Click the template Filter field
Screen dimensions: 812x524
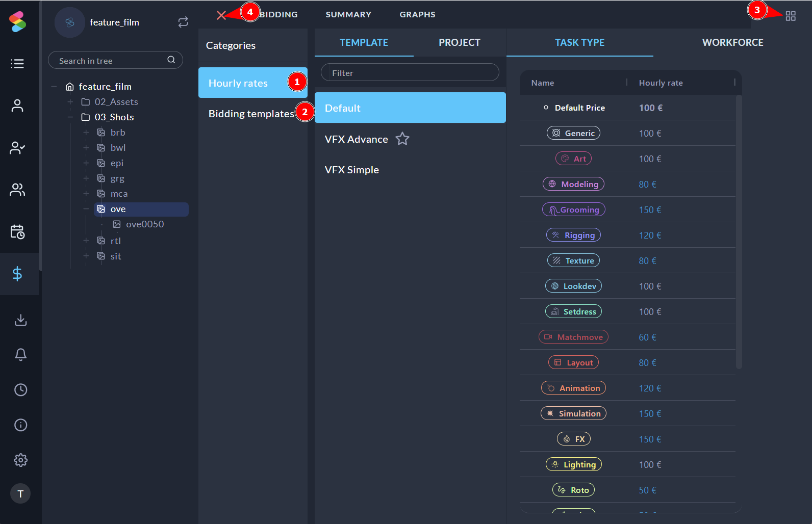coord(410,72)
